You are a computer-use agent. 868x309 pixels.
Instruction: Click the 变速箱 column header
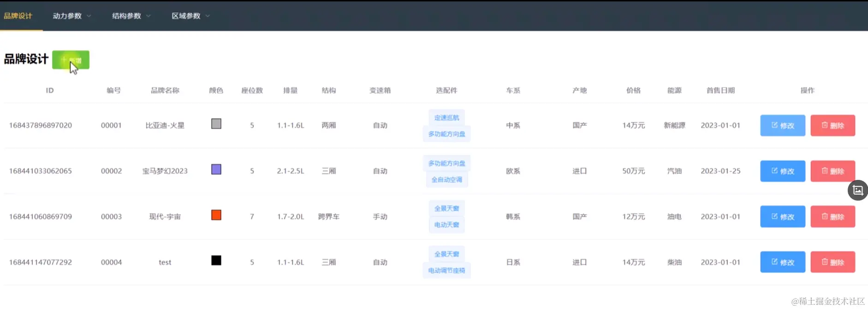coord(380,90)
